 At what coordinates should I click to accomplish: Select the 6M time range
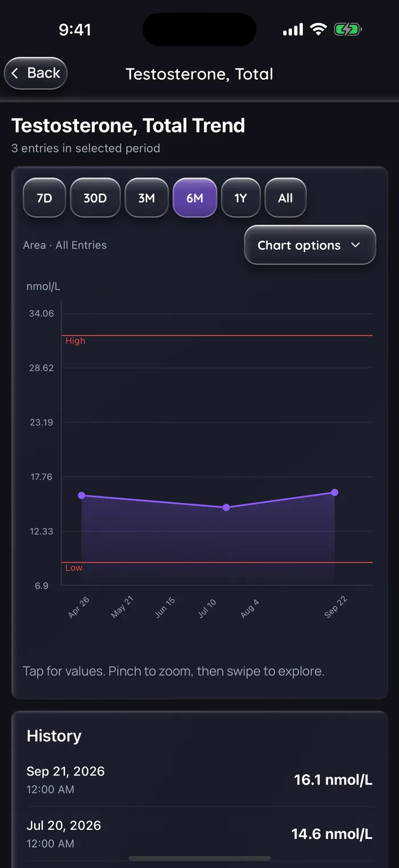click(195, 198)
